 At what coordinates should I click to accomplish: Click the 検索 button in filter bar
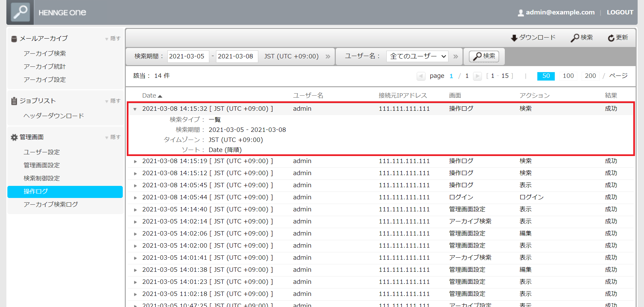point(484,56)
